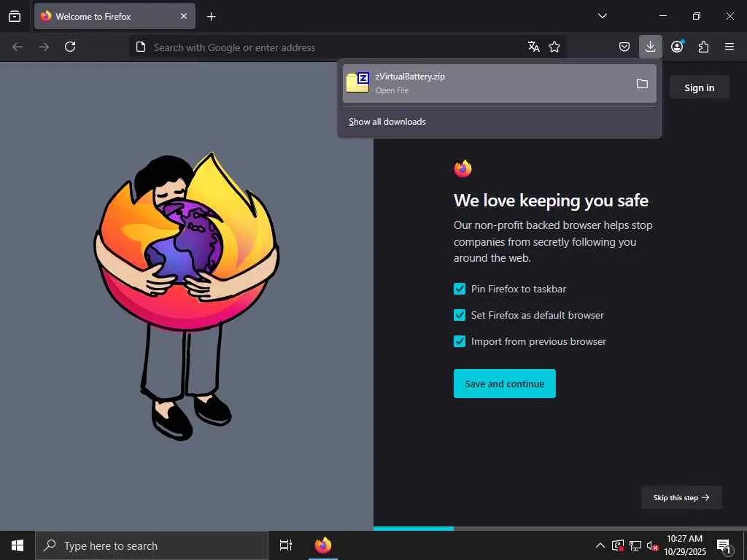Click Show all downloads
The width and height of the screenshot is (747, 560).
387,122
